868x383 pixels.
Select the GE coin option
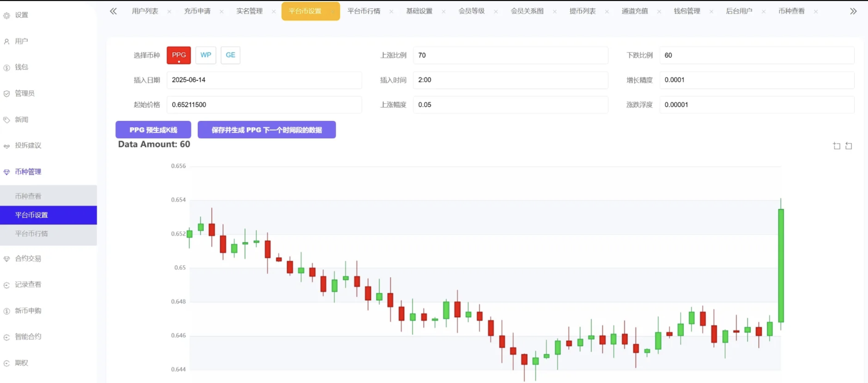coord(230,55)
